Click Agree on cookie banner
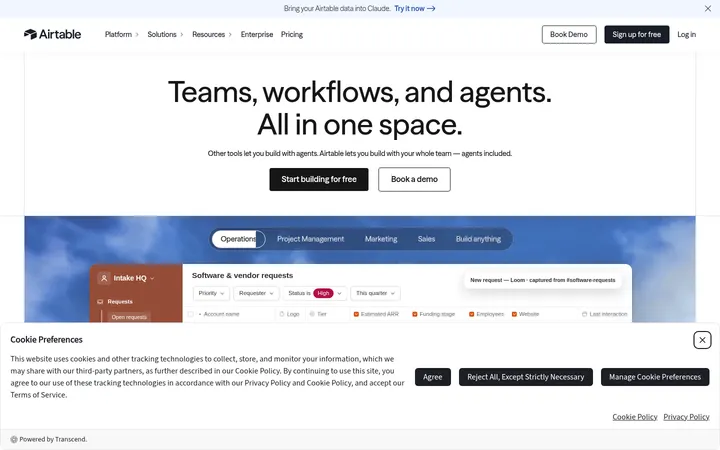 [x=433, y=377]
